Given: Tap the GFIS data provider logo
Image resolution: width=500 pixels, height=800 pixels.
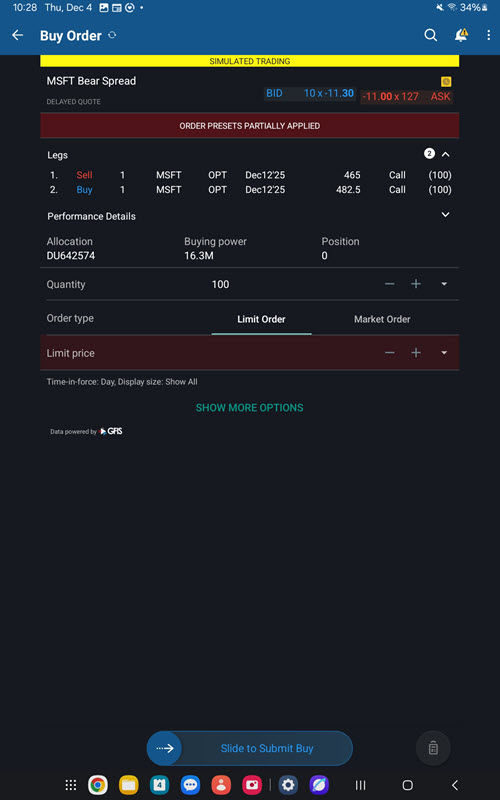Looking at the screenshot, I should tap(111, 431).
